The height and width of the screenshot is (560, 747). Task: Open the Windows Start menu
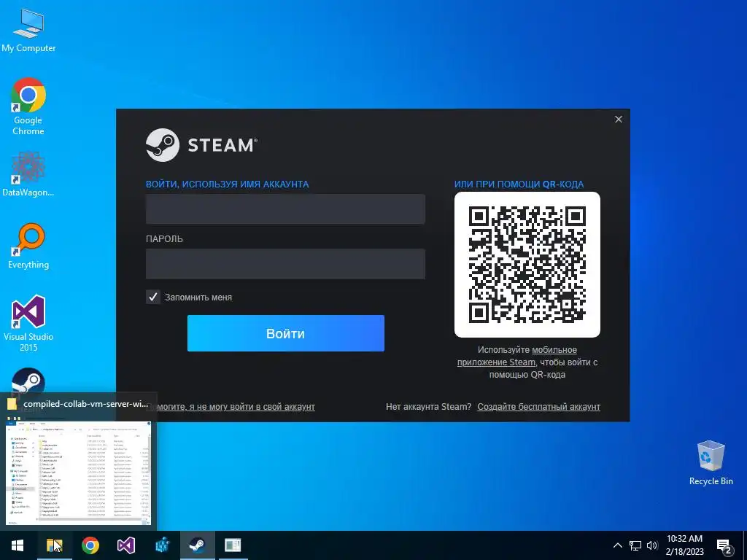(x=18, y=545)
